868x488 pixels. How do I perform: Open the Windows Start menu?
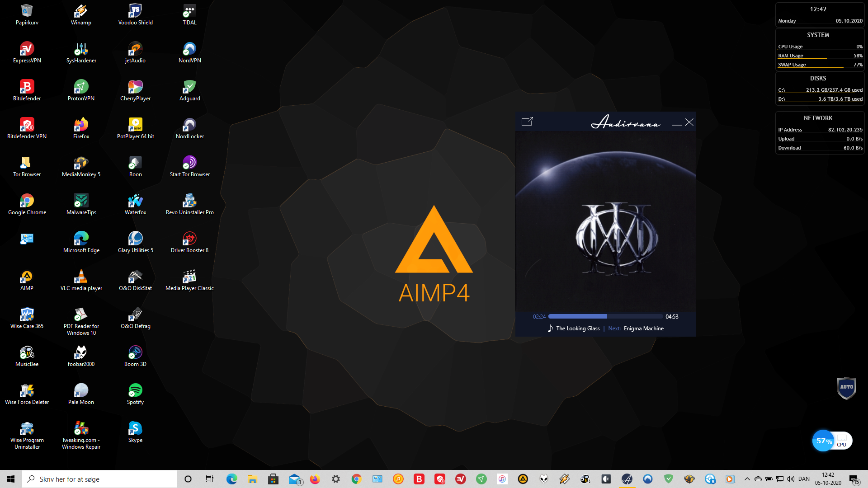point(11,479)
